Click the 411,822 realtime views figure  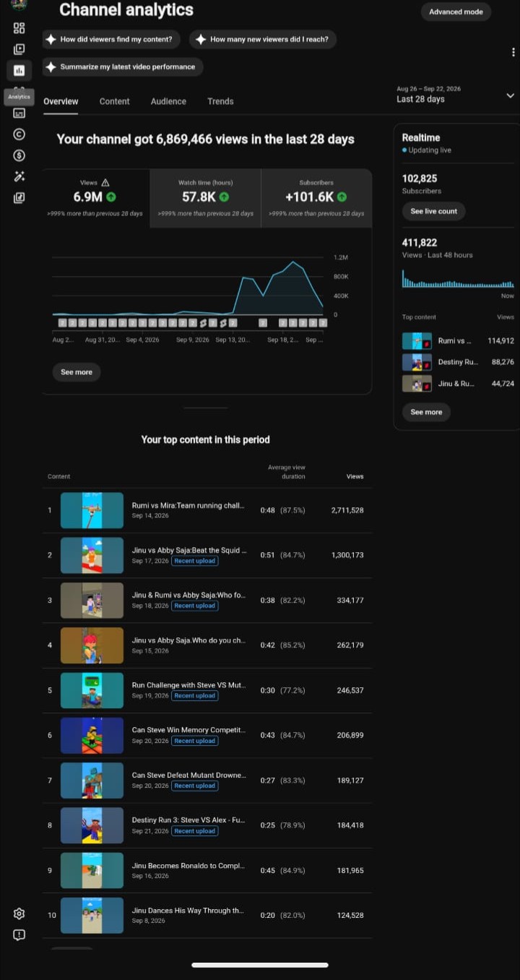pos(420,243)
